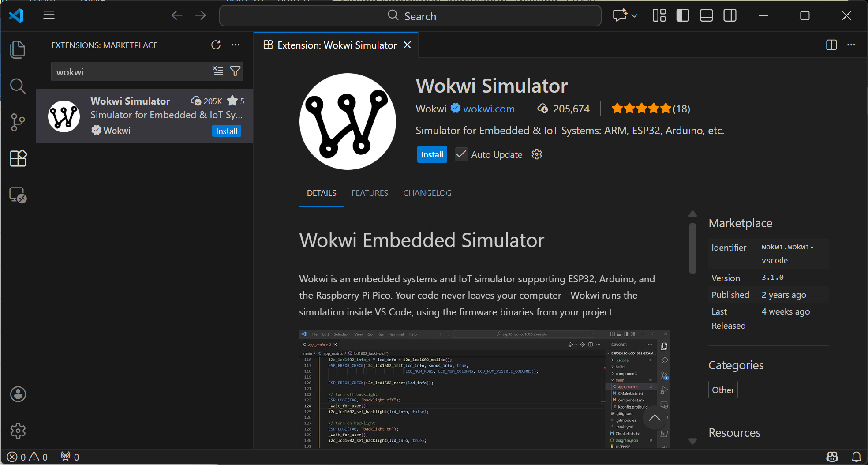This screenshot has width=868, height=465.
Task: Open the Accounts menu
Action: coord(18,394)
